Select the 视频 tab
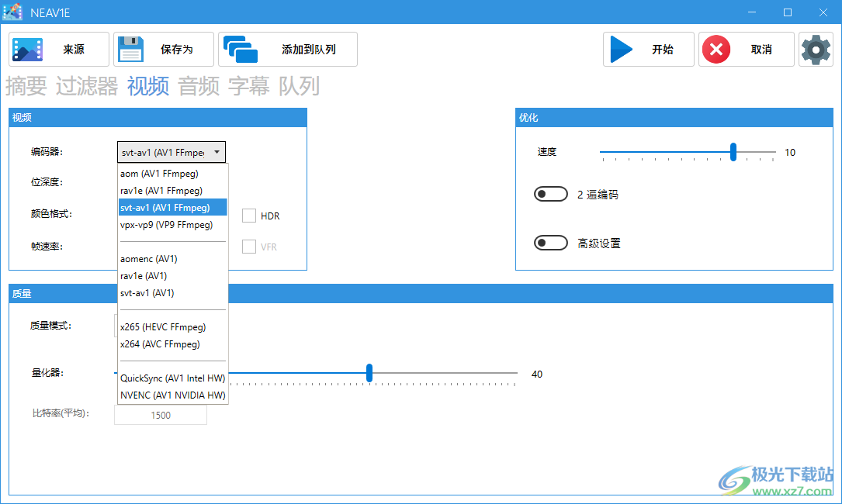Viewport: 842px width, 504px height. click(148, 86)
